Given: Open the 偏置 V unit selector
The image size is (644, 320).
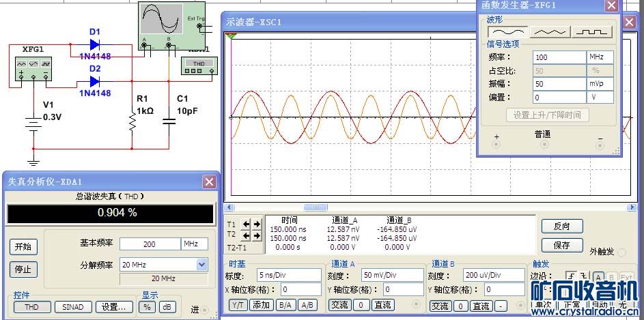Looking at the screenshot, I should click(x=600, y=98).
